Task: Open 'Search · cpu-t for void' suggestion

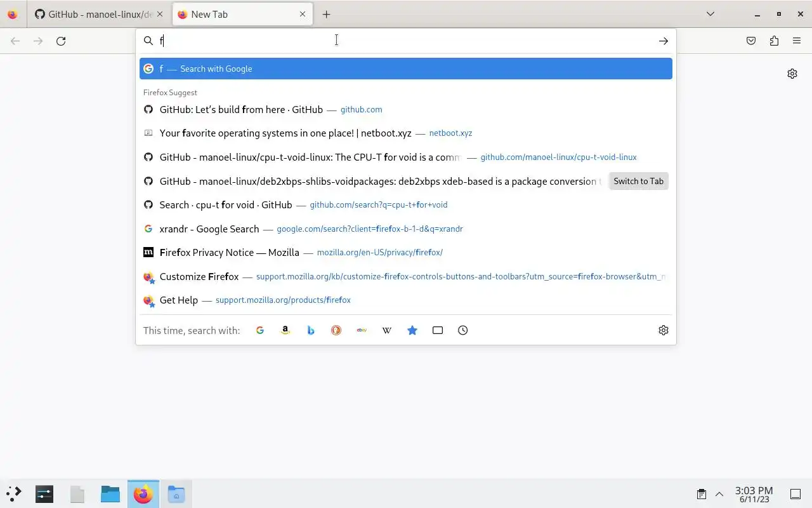Action: click(406, 204)
